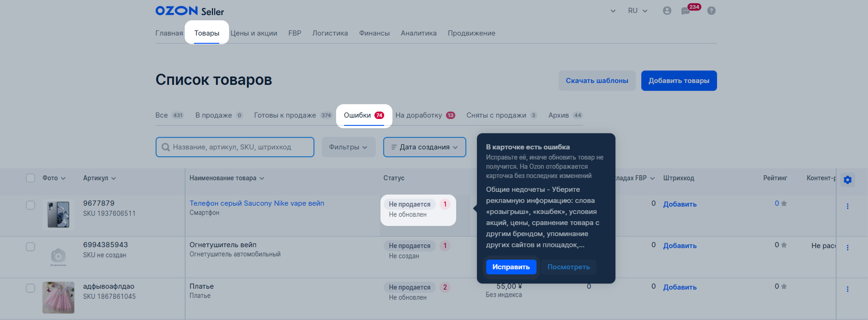868x320 pixels.
Task: Switch to the Архив tab
Action: pyautogui.click(x=566, y=115)
